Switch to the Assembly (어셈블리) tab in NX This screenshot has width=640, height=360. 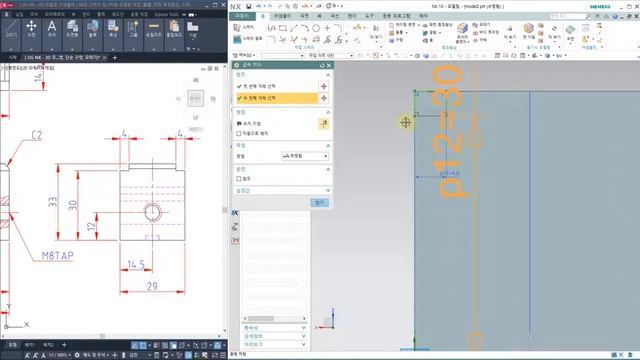coord(282,16)
